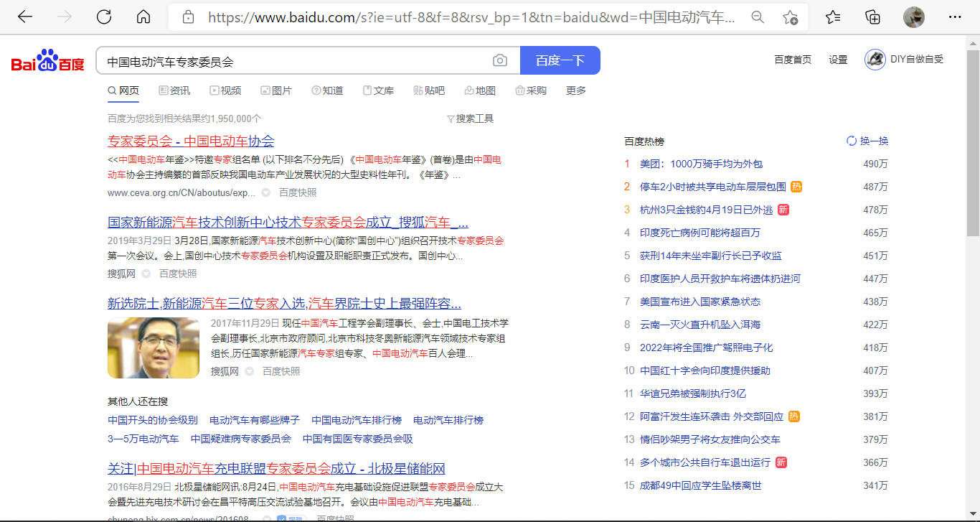Viewport: 980px width, 522px height.
Task: Add this page to favorites star-plus icon
Action: click(x=791, y=17)
